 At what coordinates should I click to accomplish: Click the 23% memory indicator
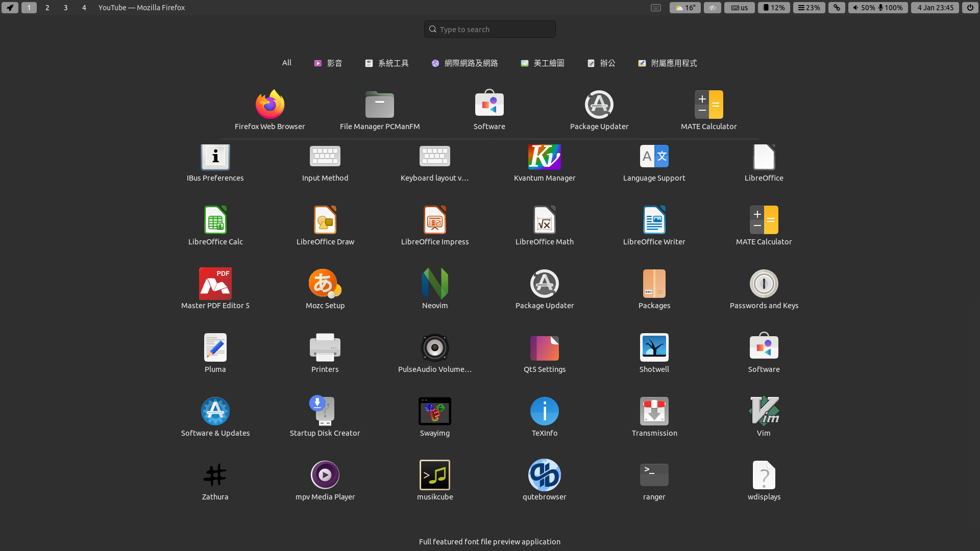[809, 8]
